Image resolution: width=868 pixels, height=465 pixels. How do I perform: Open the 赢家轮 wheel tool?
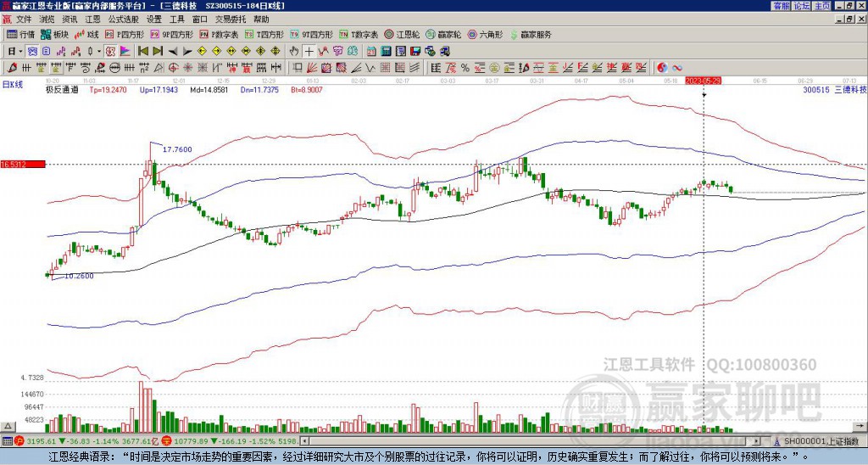pos(444,34)
